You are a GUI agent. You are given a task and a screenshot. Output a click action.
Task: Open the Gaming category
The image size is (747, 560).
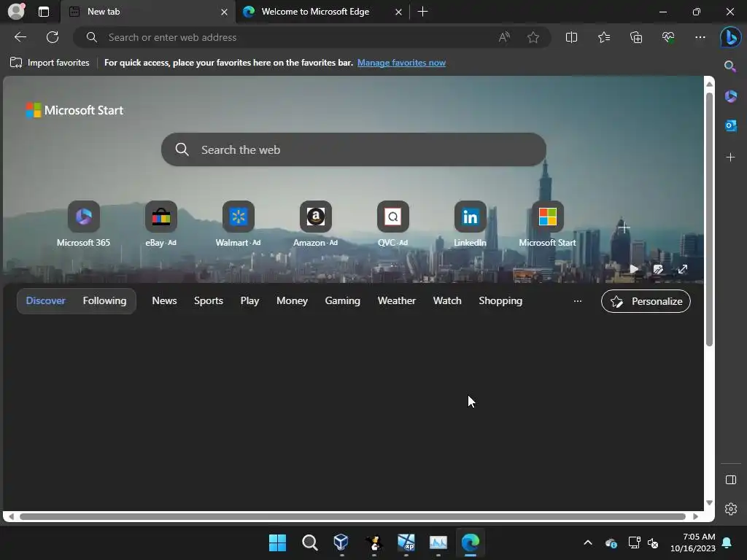[343, 301]
